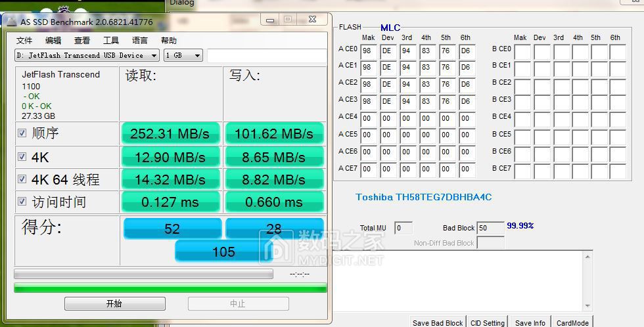
Task: Click the Save Info button
Action: tap(530, 322)
